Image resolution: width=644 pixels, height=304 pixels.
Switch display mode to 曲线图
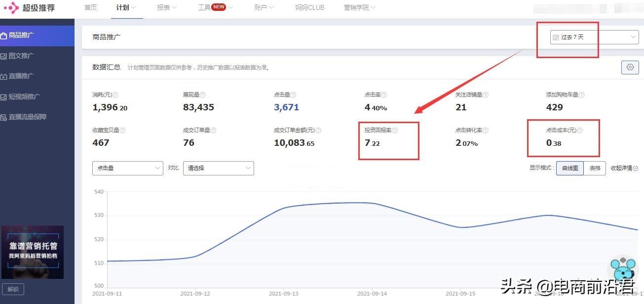tap(570, 168)
